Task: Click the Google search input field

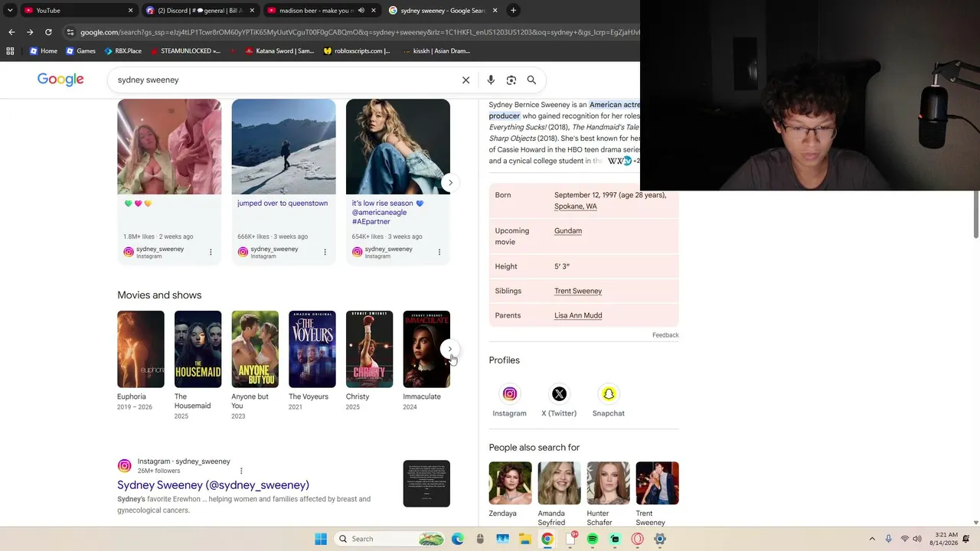Action: tap(283, 80)
